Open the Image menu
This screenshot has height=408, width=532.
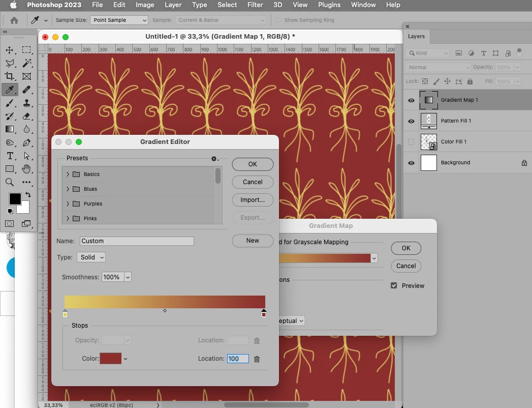[145, 5]
